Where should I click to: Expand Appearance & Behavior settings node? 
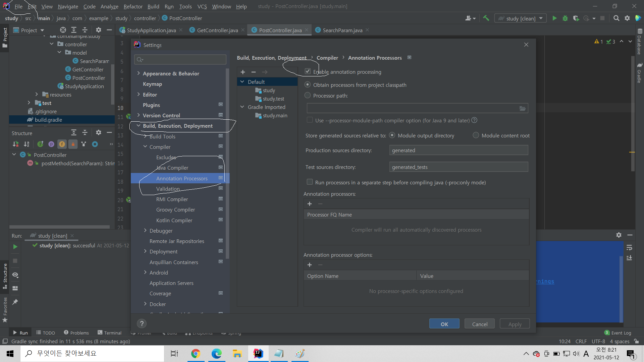(139, 73)
